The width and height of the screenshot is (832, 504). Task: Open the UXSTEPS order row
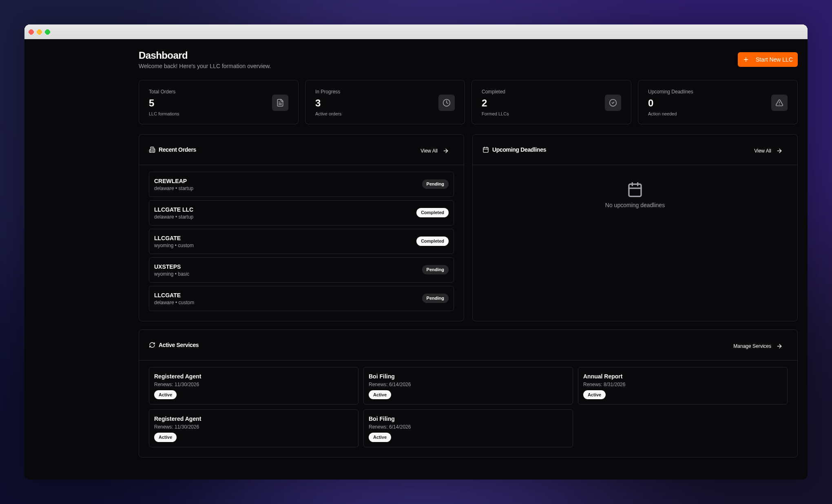[301, 270]
